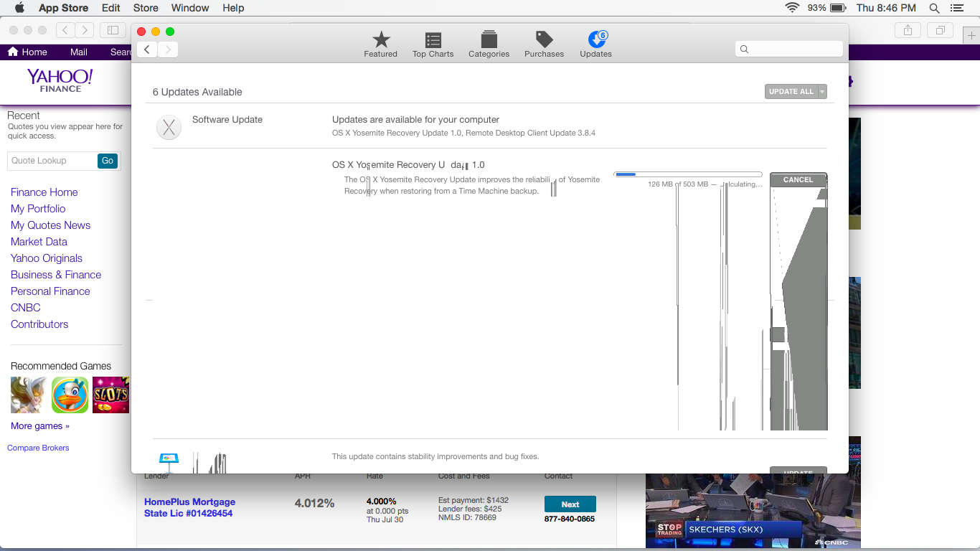Toggle the Safari sidebar button
Image resolution: width=980 pixels, height=551 pixels.
point(113,30)
